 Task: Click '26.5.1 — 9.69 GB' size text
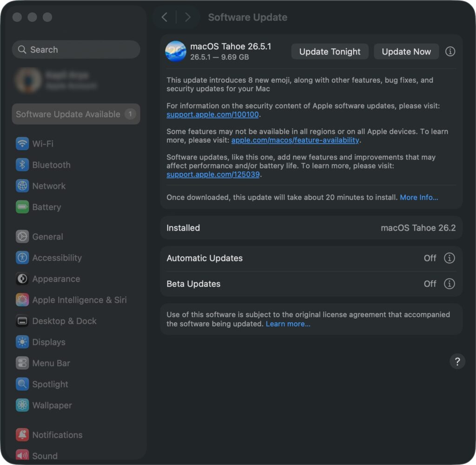[x=219, y=57]
